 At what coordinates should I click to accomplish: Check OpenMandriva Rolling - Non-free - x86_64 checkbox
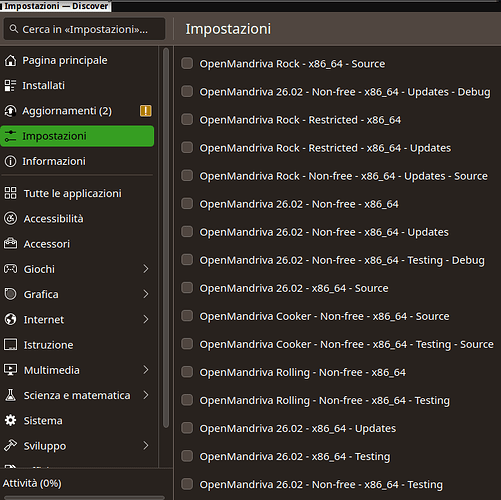tap(187, 372)
